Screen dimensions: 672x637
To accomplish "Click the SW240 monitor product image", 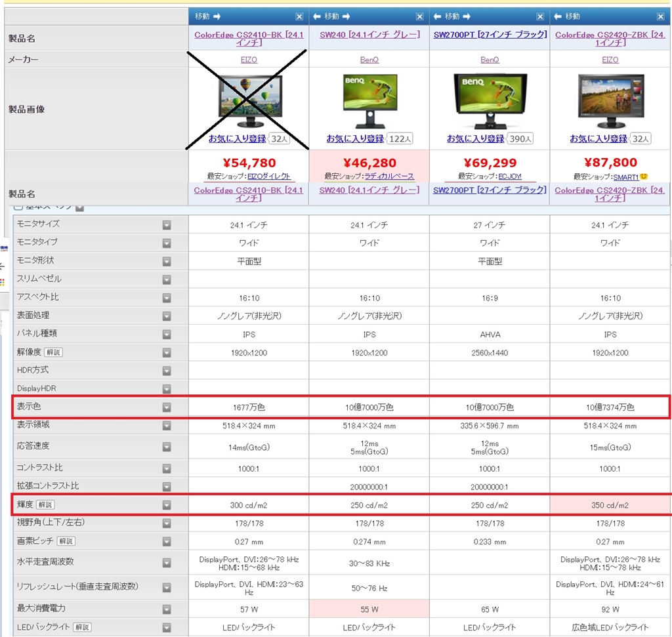I will 370,101.
